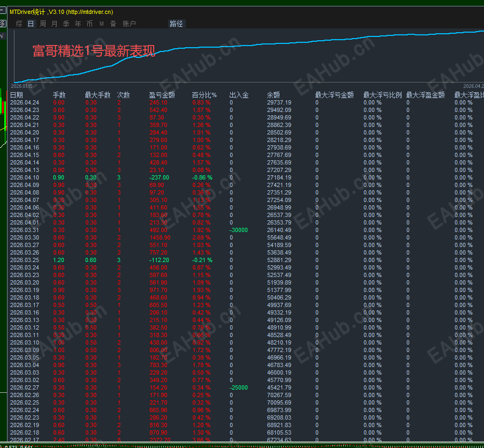Viewport: 484px width, 448px height.
Task: Select the 2026.03.04 date row
Action: coord(25,365)
